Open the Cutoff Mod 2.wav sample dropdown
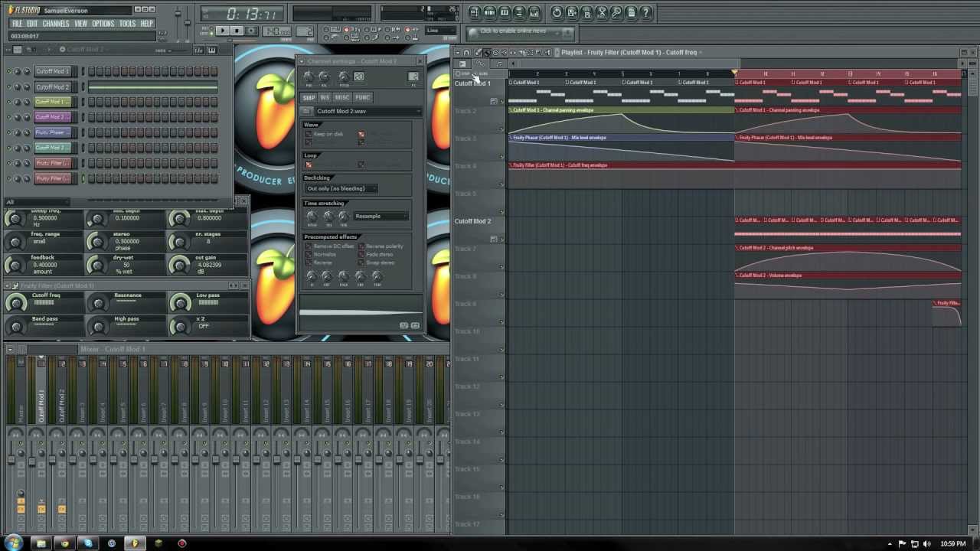Screen dimensions: 980x551 pyautogui.click(x=367, y=112)
